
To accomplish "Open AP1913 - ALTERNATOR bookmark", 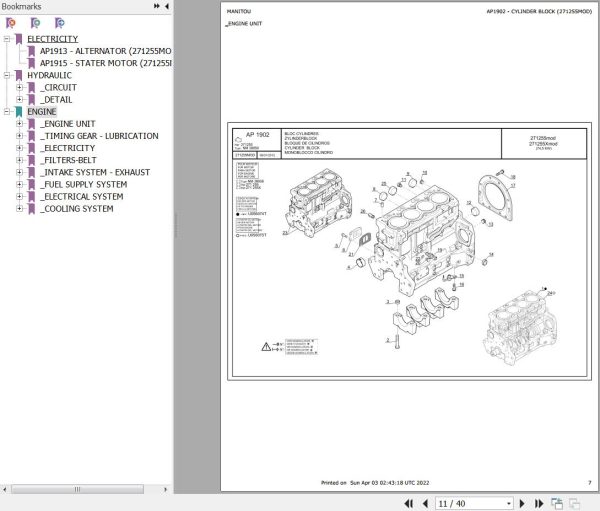I will click(105, 51).
